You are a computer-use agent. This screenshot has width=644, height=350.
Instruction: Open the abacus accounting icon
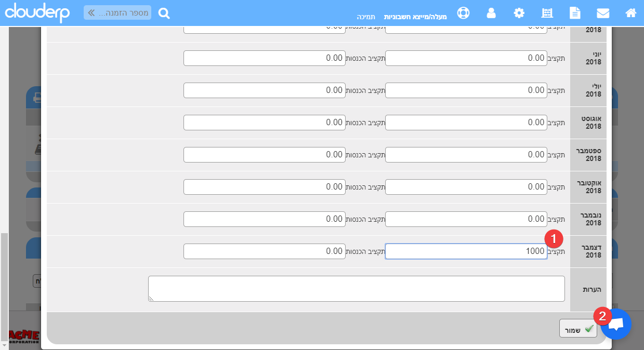[547, 13]
